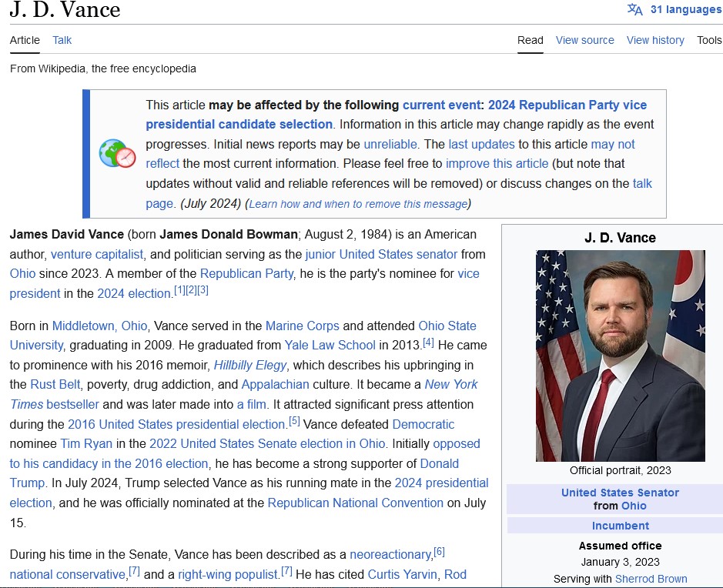Click 'From Wikipedia, the free encyclopedia' tagline
723x588 pixels.
pos(103,68)
